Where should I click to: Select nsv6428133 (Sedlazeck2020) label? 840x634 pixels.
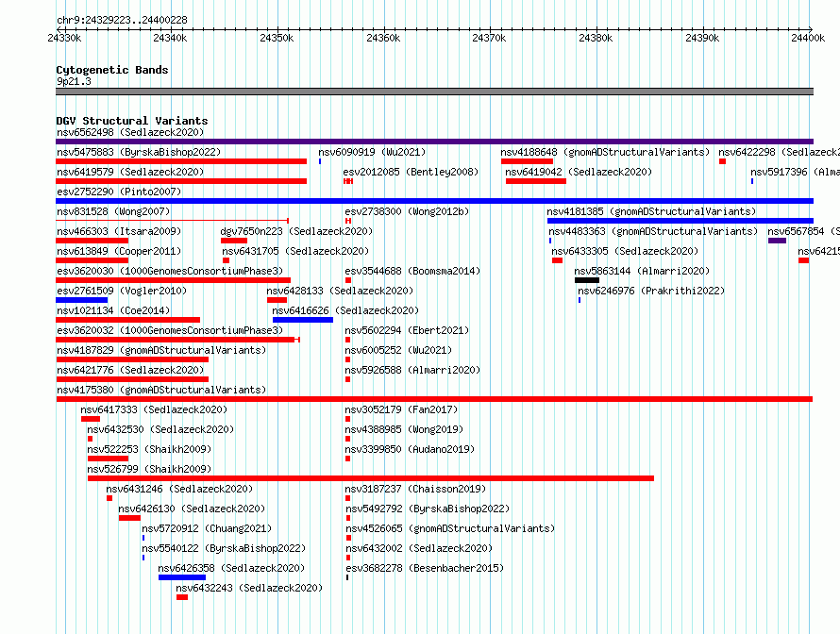click(x=340, y=291)
